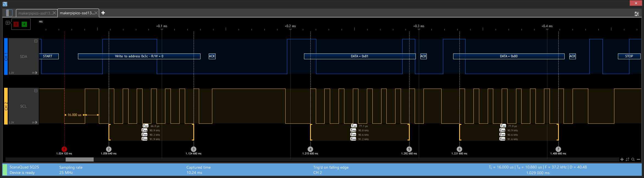Select the first ACK packet
Viewport: 644px width, 178px height.
(x=212, y=56)
